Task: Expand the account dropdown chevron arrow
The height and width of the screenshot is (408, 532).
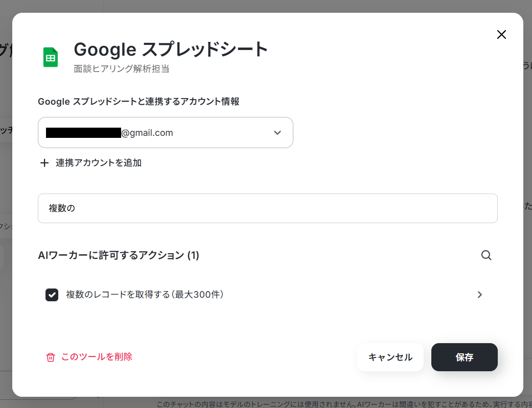Action: point(277,133)
